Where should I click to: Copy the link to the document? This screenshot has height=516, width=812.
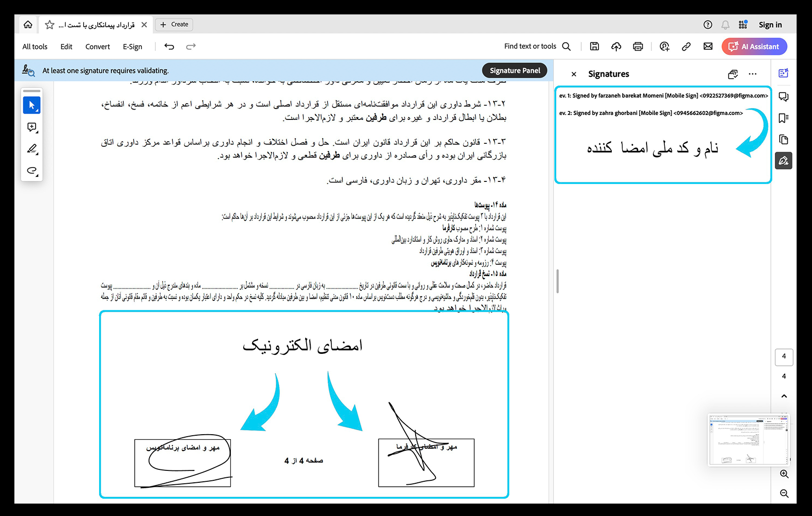686,46
